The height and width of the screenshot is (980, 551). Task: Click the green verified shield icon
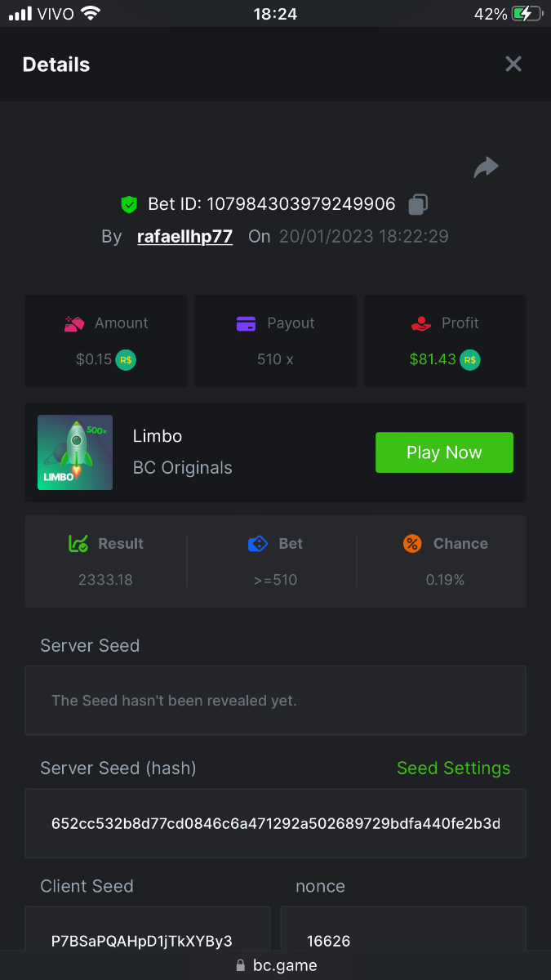(129, 204)
